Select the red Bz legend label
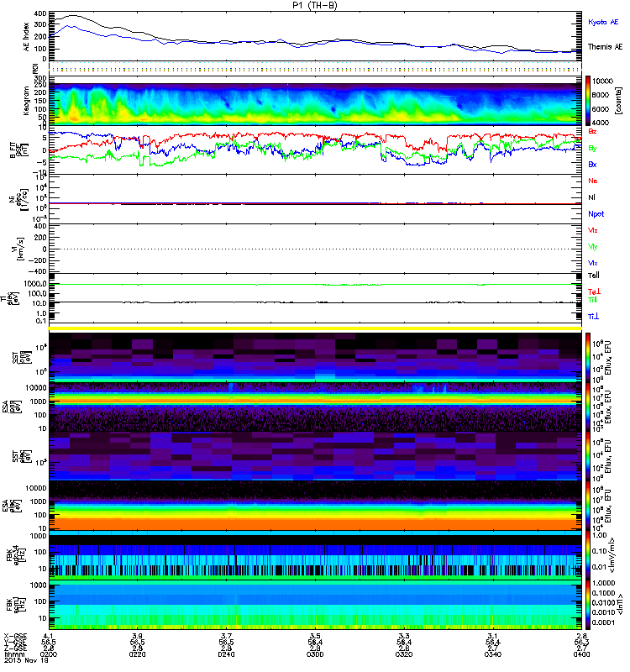 pyautogui.click(x=592, y=131)
